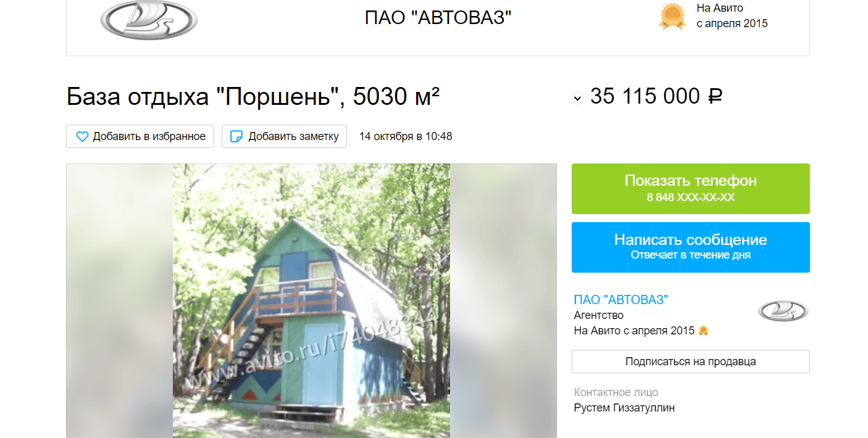Click Написать сообщение button

click(x=690, y=247)
